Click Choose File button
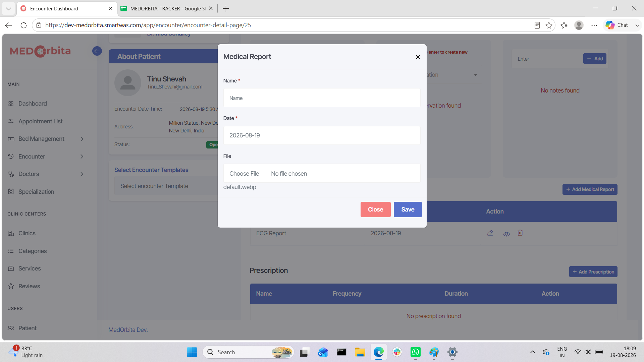The width and height of the screenshot is (644, 362). [x=244, y=174]
